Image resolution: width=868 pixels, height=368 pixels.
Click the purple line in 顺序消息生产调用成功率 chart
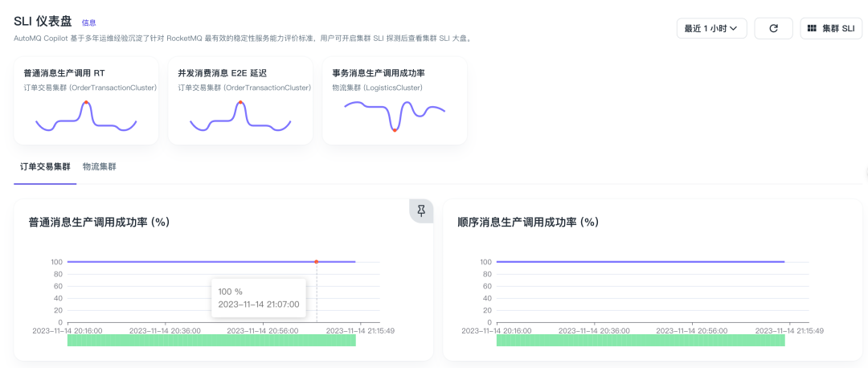pos(641,261)
